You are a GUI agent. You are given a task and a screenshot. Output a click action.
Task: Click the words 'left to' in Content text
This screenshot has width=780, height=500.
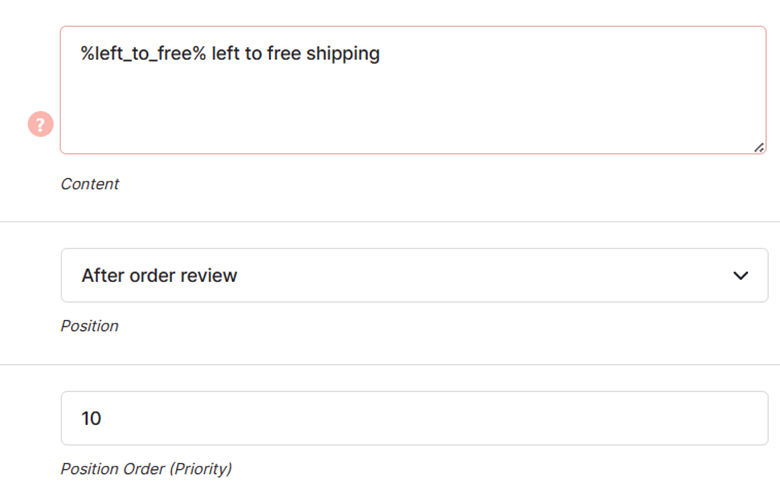(237, 53)
